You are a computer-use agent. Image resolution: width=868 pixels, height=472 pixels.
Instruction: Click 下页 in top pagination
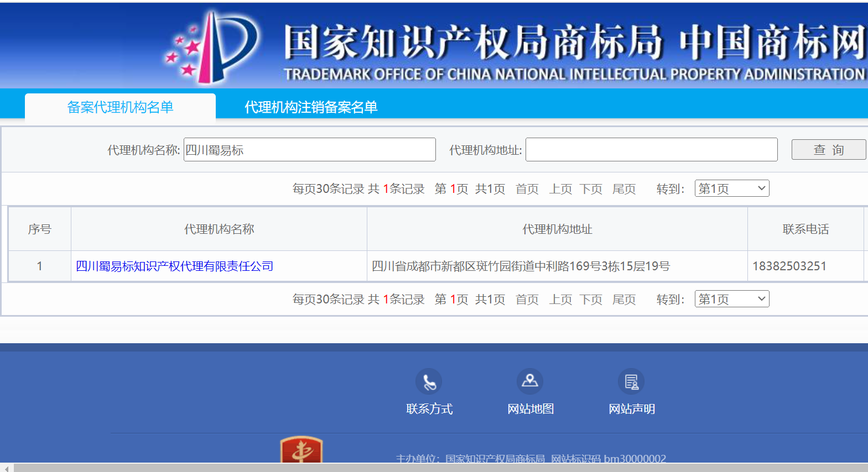(591, 189)
